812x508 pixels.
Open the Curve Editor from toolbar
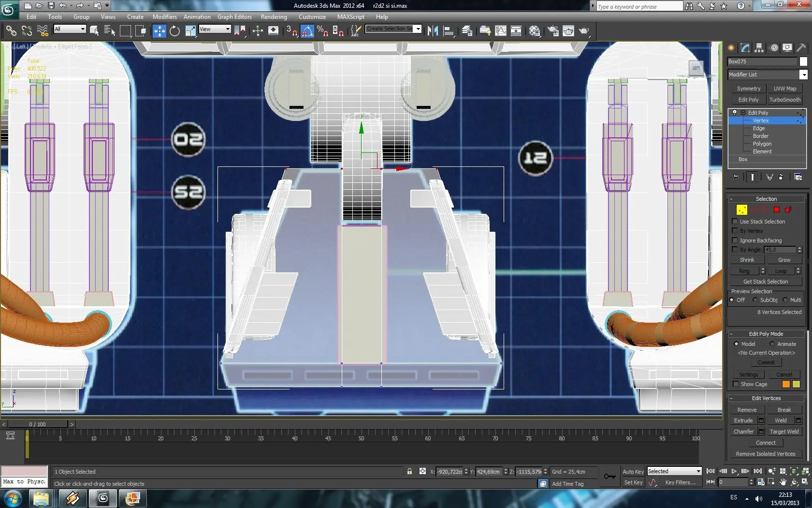[x=501, y=31]
